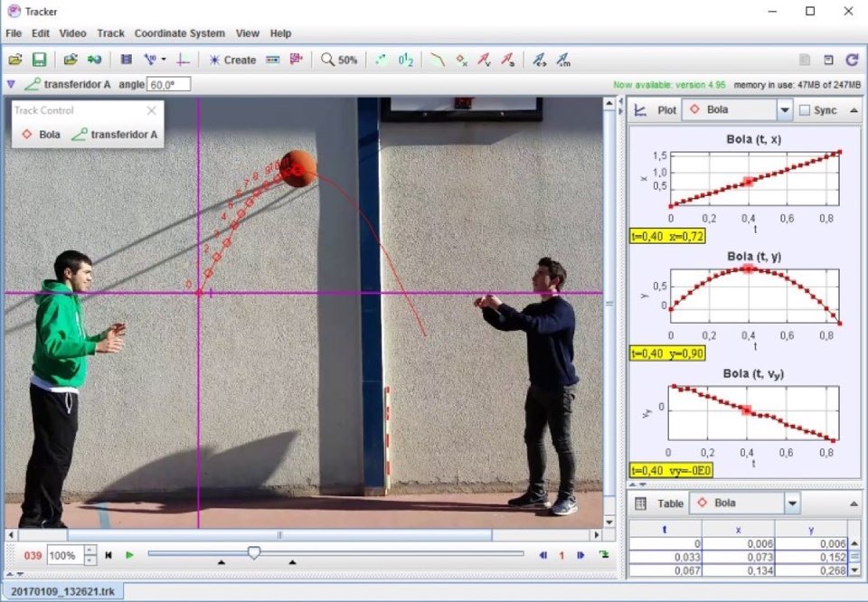Click the calibration tools icon

[x=151, y=60]
